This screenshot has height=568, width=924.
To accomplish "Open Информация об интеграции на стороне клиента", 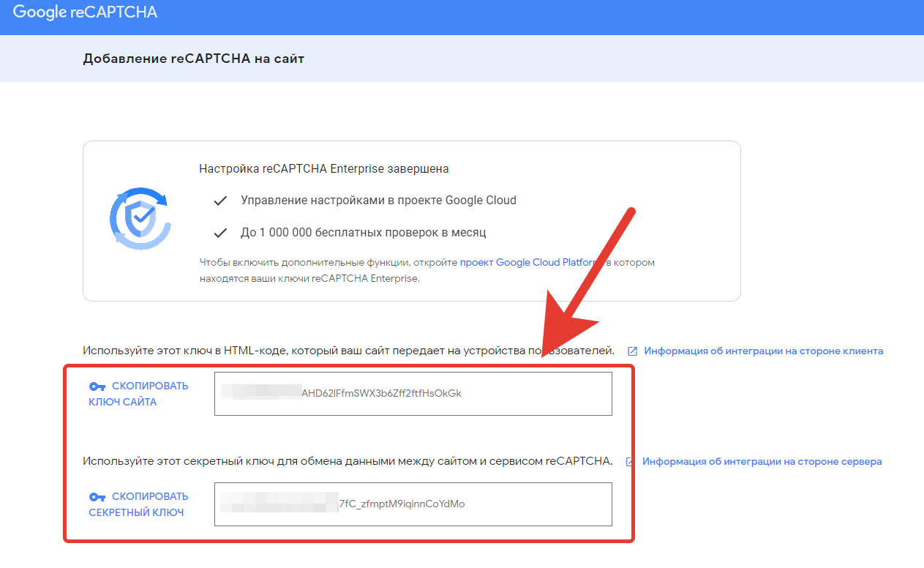I will click(764, 351).
